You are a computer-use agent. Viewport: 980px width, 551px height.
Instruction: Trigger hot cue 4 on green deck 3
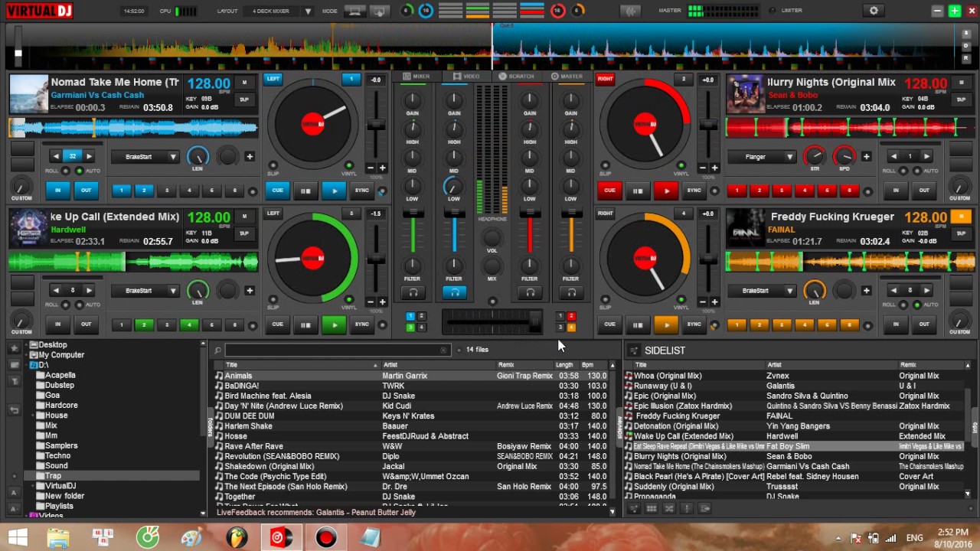click(189, 324)
